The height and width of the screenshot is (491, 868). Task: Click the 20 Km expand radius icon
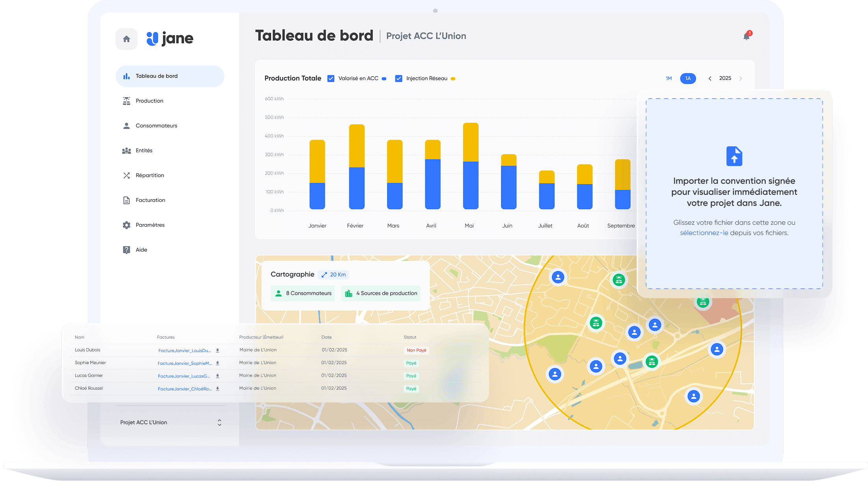click(324, 275)
